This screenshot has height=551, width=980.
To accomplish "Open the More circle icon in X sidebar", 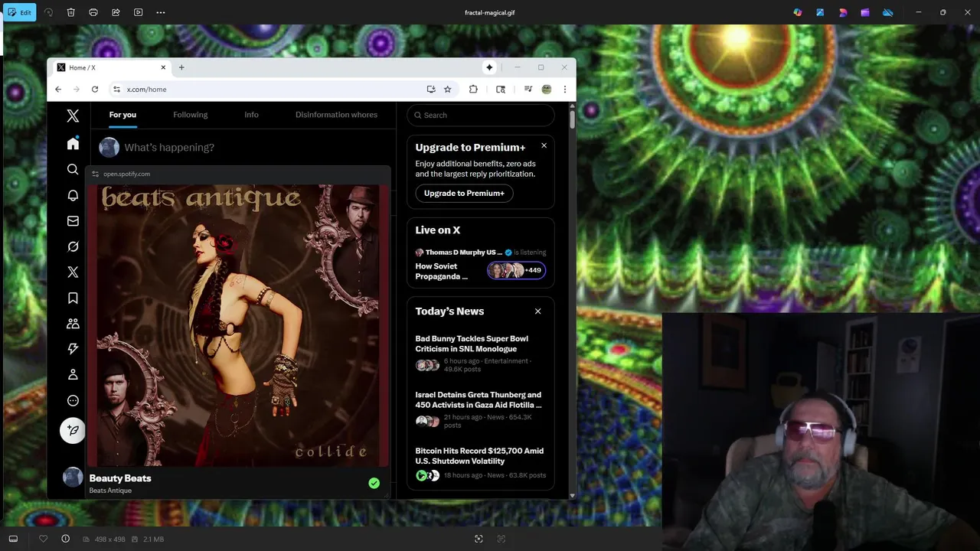I will point(73,400).
